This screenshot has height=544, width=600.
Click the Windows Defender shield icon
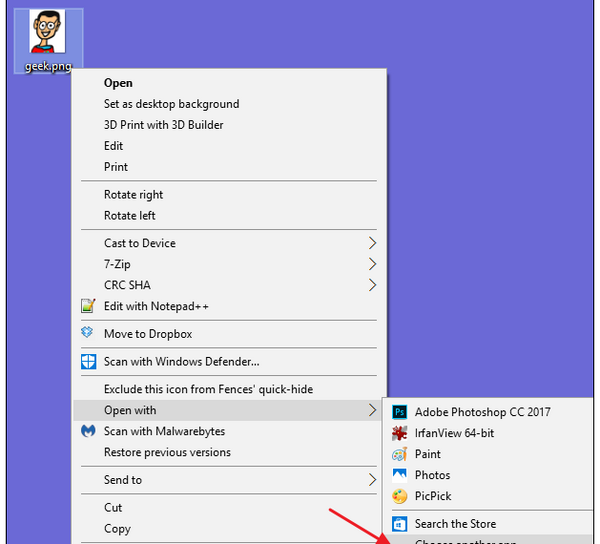[88, 362]
